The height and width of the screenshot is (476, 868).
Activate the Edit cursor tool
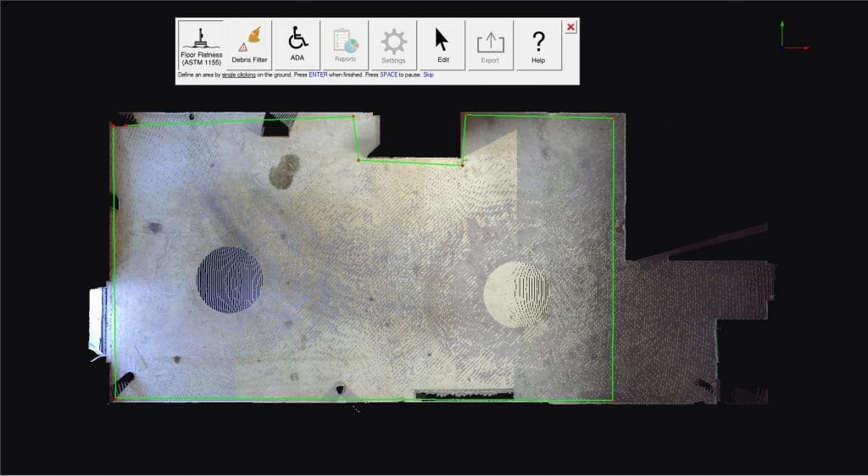442,46
